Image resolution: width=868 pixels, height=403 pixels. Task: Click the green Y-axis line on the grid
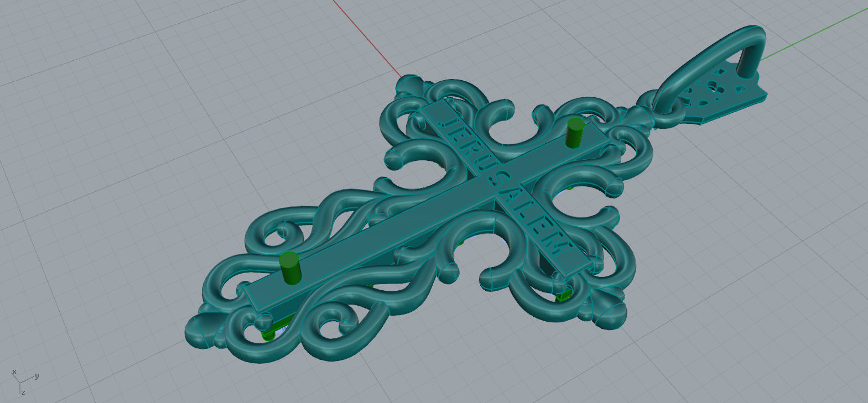814,33
